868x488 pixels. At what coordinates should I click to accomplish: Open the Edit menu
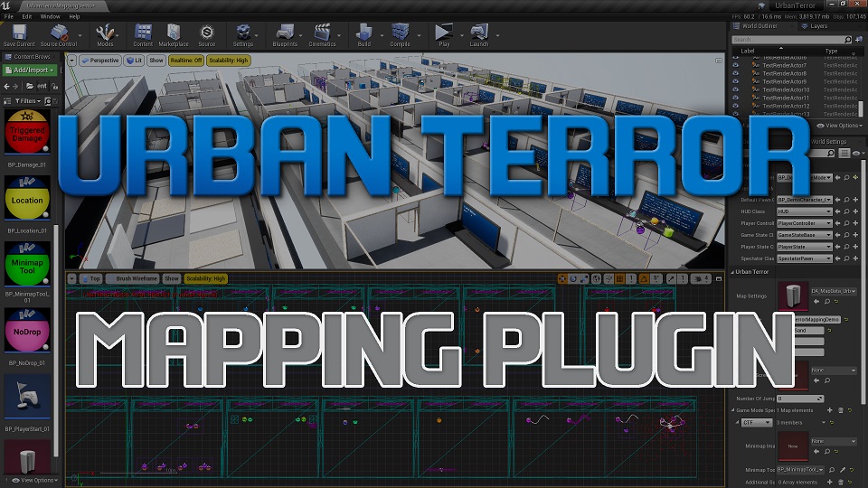26,16
